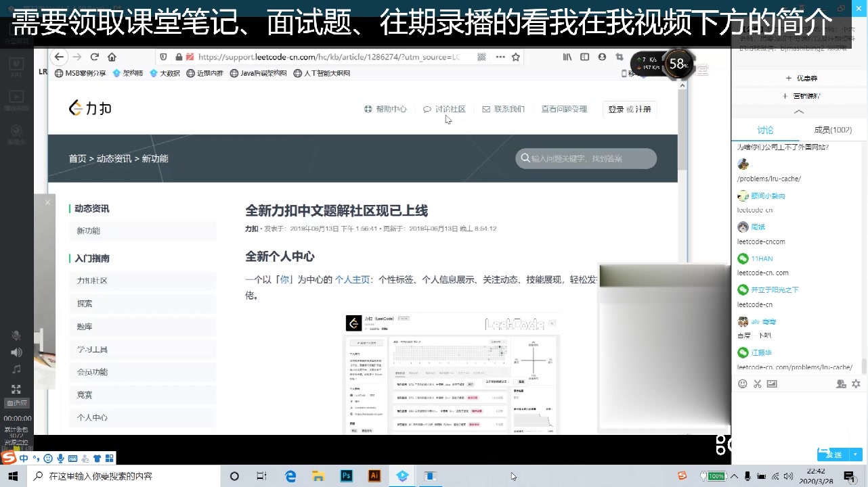Open the browser library icon
The height and width of the screenshot is (487, 868).
pyautogui.click(x=567, y=57)
